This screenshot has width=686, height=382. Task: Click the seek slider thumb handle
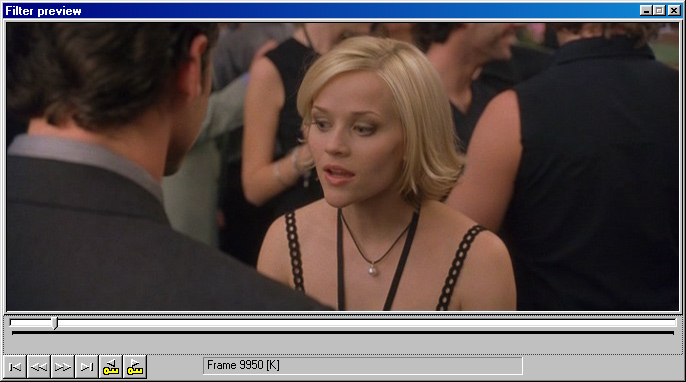[54, 323]
